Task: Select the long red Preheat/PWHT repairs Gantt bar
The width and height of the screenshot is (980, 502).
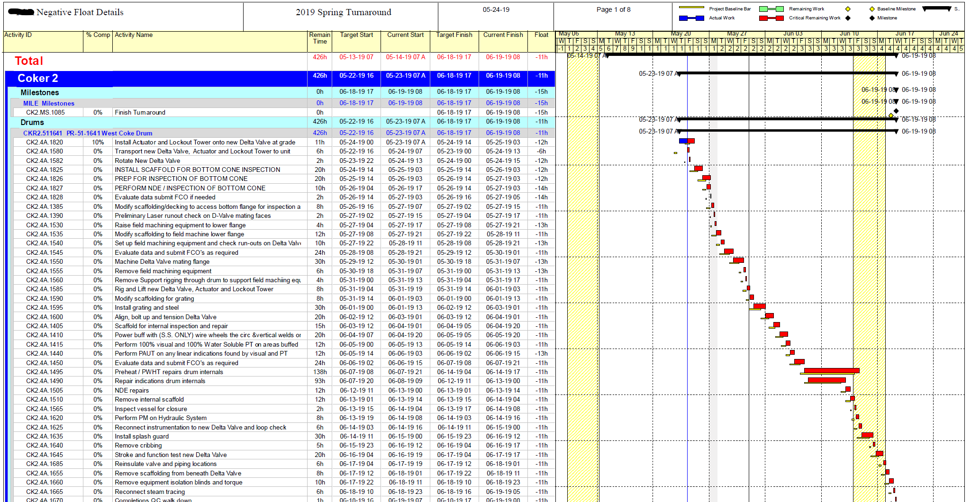Action: 831,371
